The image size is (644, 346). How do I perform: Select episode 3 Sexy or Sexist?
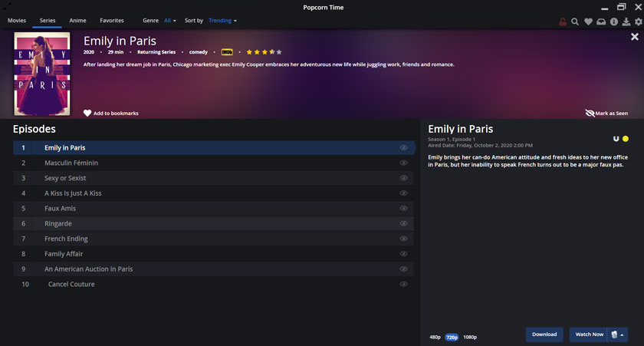pyautogui.click(x=214, y=178)
